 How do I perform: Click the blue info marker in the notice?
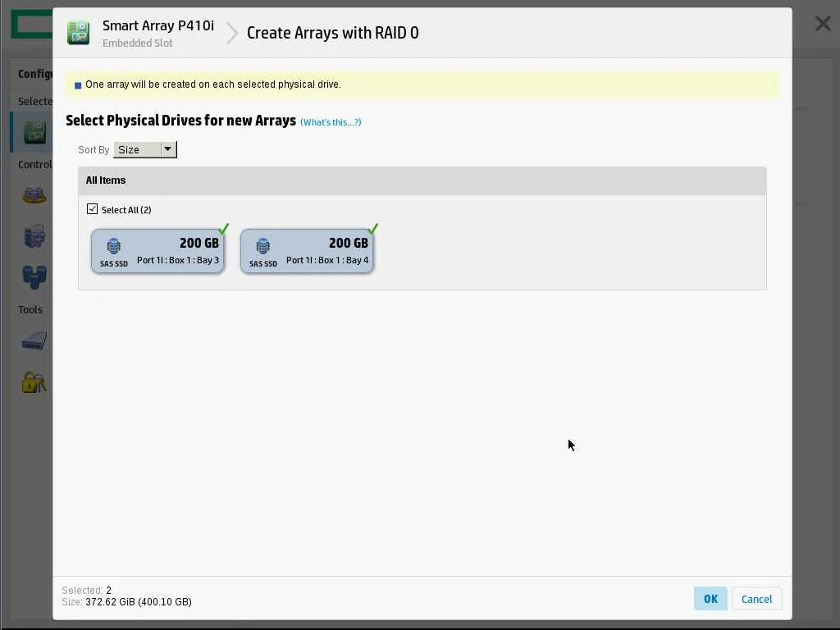click(x=78, y=85)
